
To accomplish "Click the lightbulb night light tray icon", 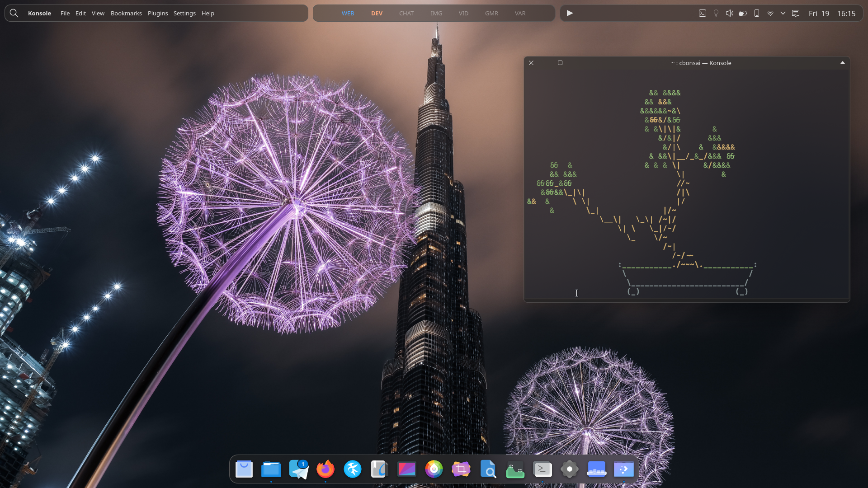I will (716, 13).
